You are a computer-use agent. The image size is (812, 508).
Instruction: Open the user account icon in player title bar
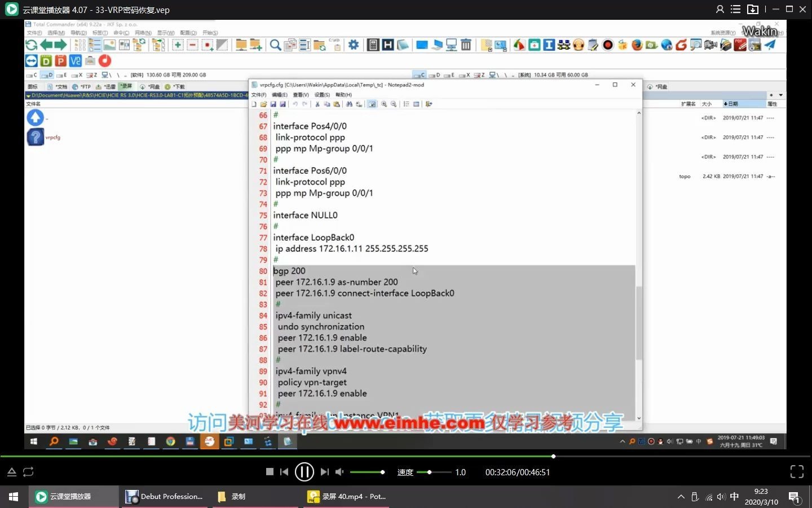coord(720,10)
